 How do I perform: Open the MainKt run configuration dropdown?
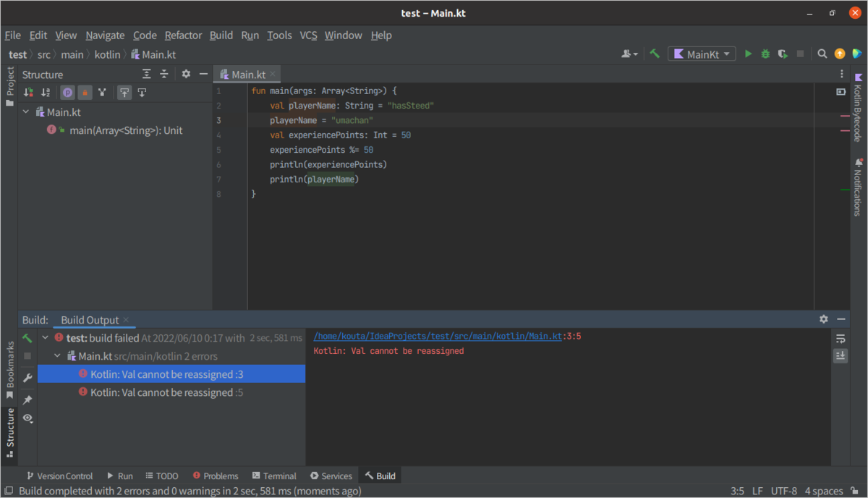[702, 54]
